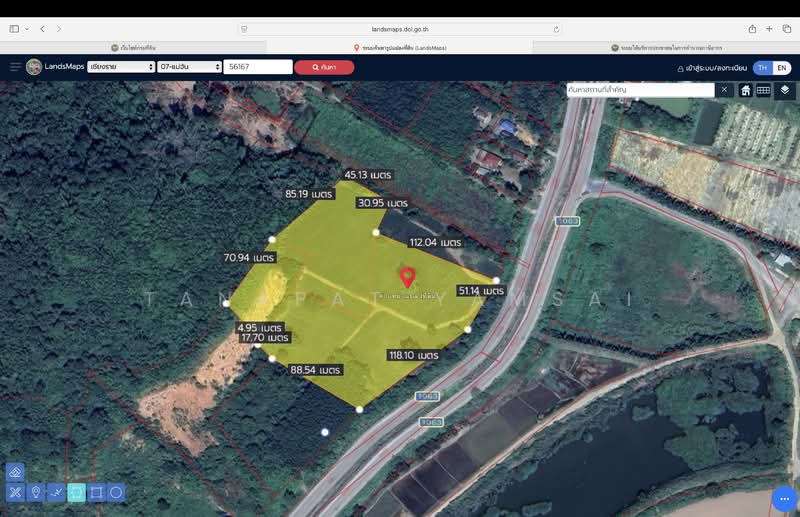Select the location pin marker tool
800x517 pixels.
pos(36,492)
